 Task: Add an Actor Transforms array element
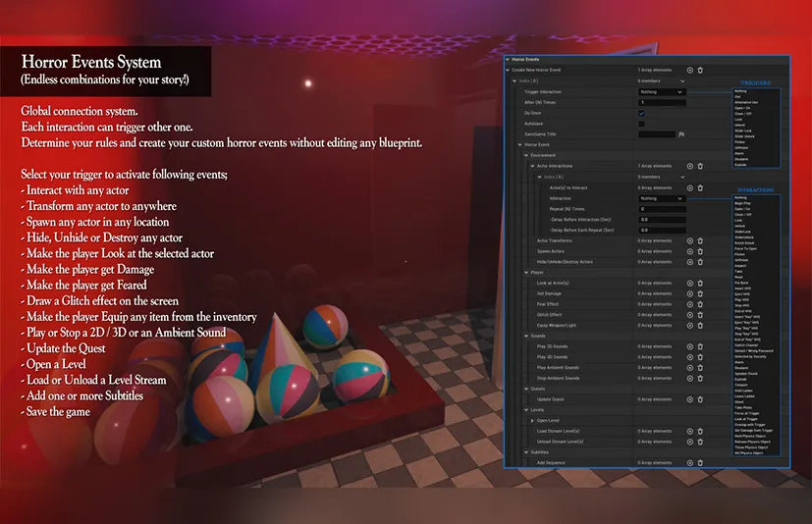pos(690,240)
